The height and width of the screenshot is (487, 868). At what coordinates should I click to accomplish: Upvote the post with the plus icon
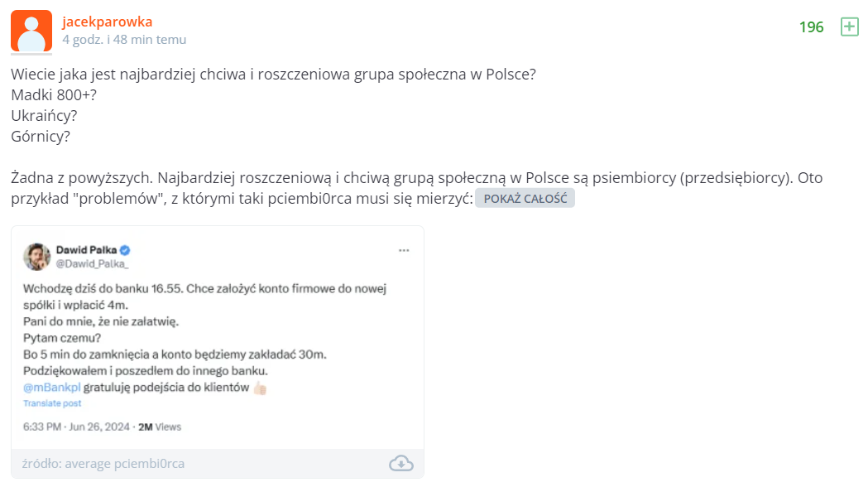click(850, 27)
